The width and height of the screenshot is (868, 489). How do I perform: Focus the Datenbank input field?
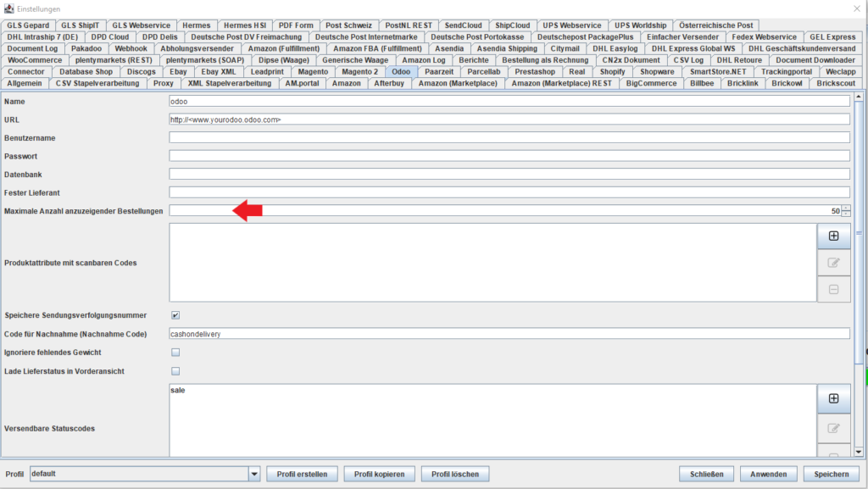509,175
